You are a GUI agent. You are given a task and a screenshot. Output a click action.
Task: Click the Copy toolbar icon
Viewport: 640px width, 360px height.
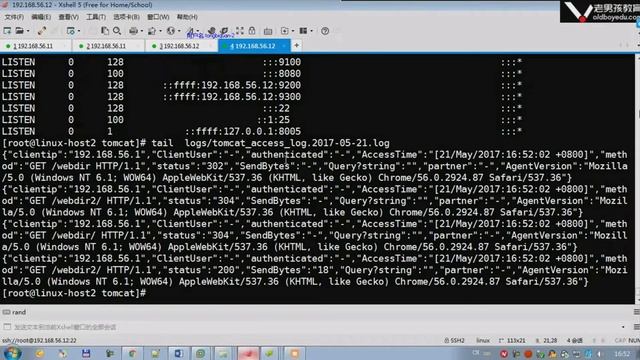[105, 31]
